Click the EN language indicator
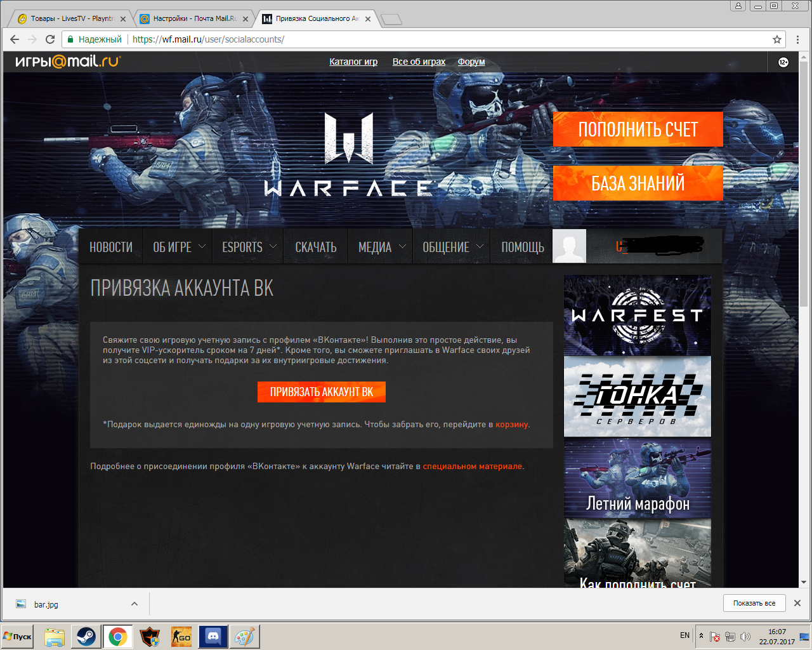The width and height of the screenshot is (812, 650). [684, 635]
